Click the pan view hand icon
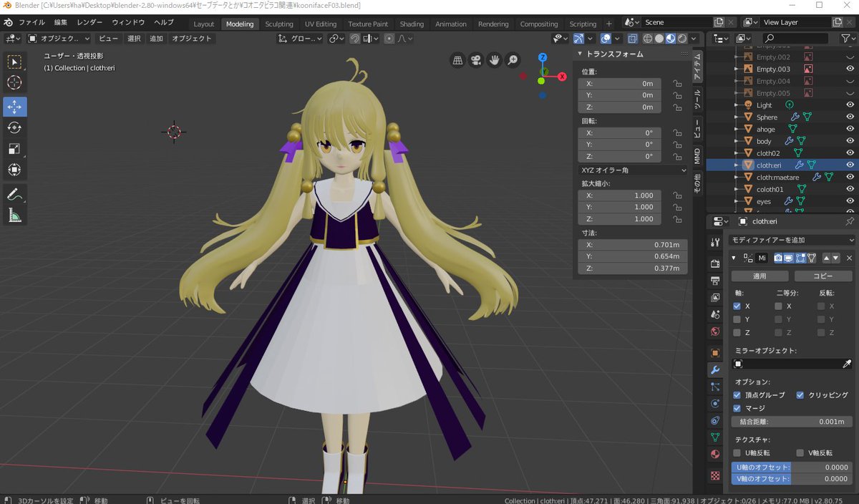Screen dimensions: 859x504 click(x=495, y=61)
